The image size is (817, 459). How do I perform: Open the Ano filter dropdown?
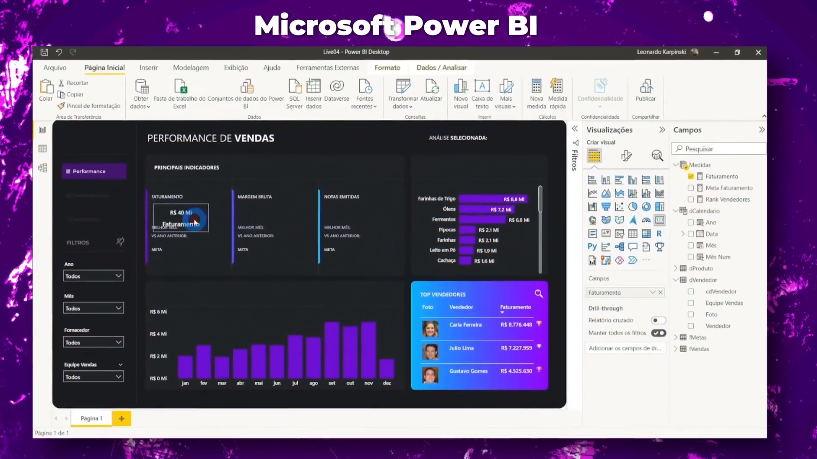coord(93,275)
